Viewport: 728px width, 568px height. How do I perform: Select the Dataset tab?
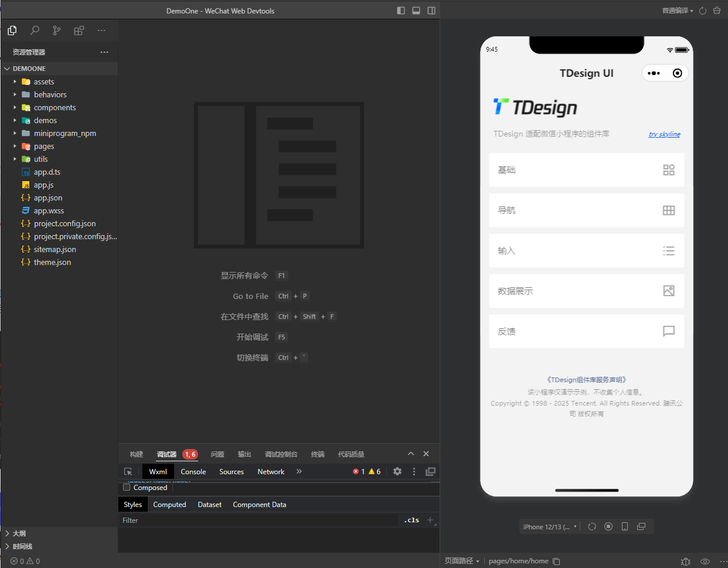coord(210,505)
